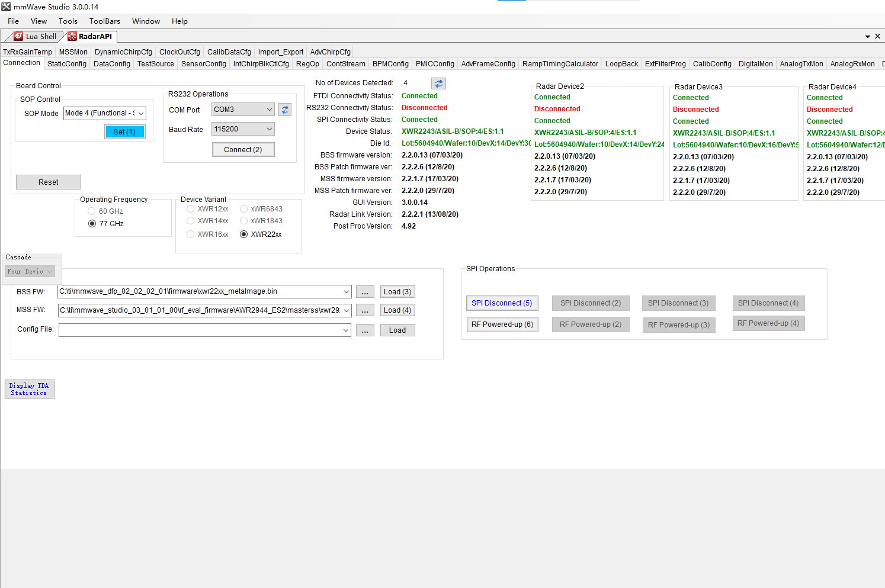Open the Tools menu
Screen dimensions: 885x588
(68, 21)
